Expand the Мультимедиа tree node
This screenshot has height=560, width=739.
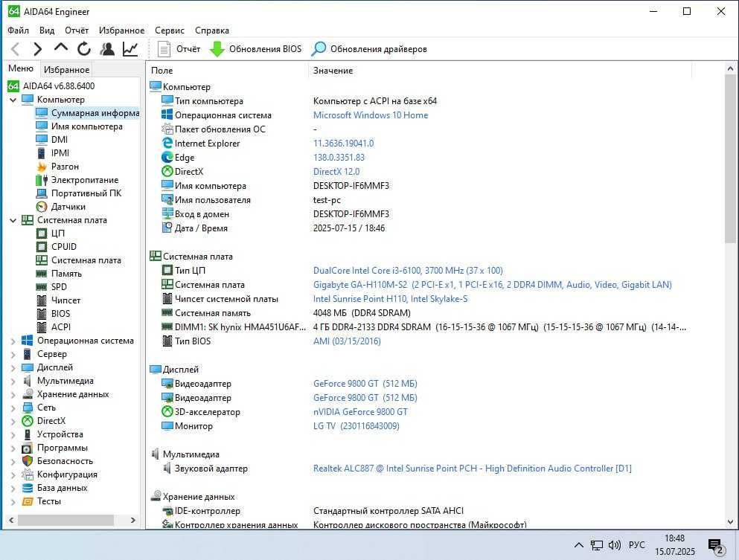[13, 381]
